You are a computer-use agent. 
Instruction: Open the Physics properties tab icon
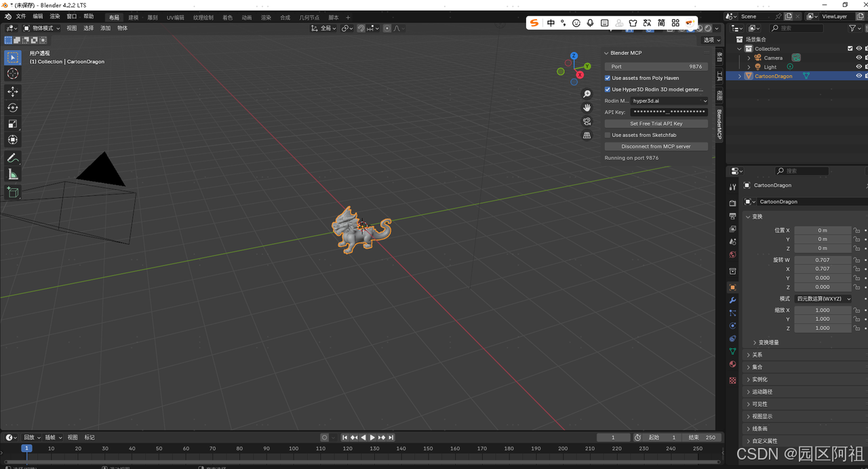click(x=732, y=326)
